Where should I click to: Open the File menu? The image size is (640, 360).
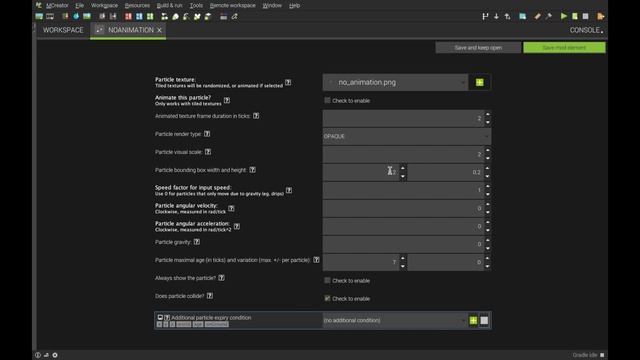tap(80, 5)
